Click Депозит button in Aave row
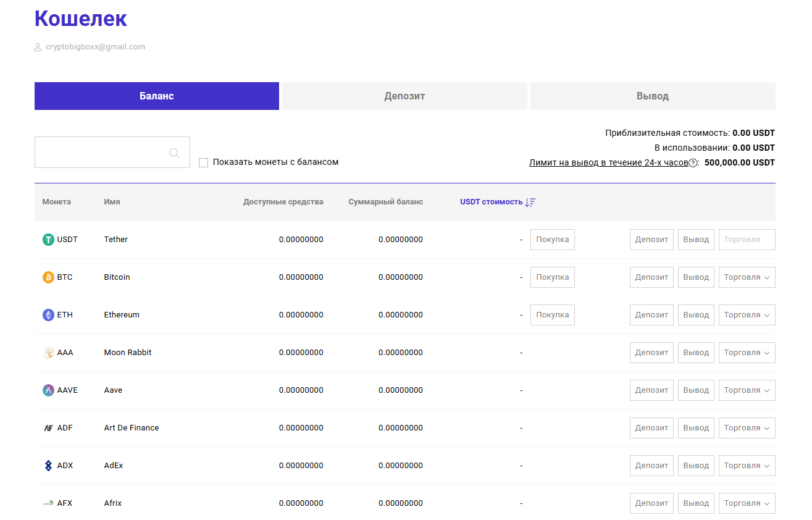Screen dimensions: 812x520 (x=651, y=390)
